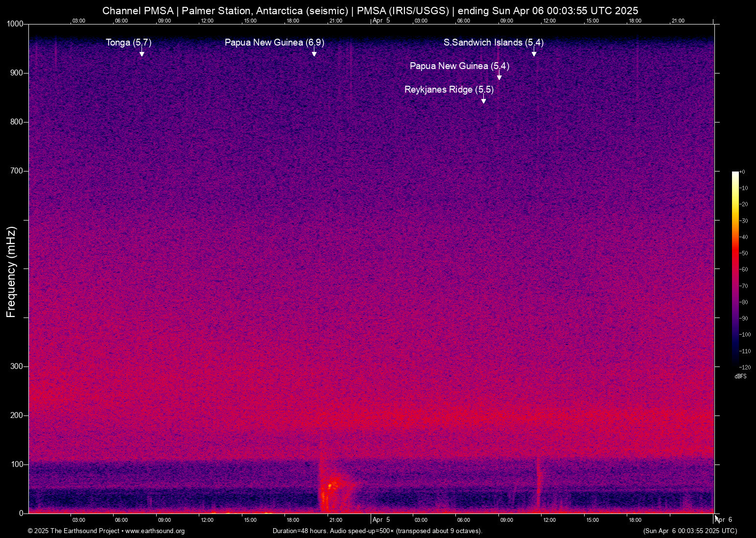Click the dBFS color scale bar
756x538 pixels.
[735, 269]
